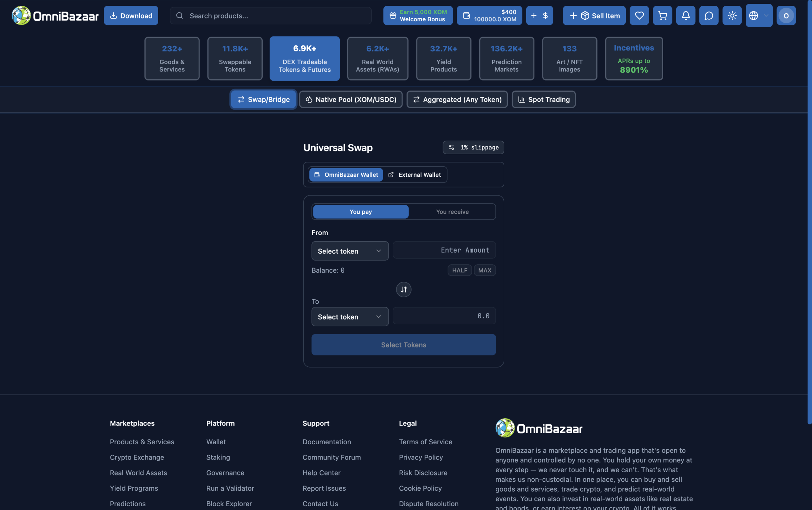This screenshot has height=510, width=812.
Task: Open Contact Us footer link
Action: click(320, 504)
